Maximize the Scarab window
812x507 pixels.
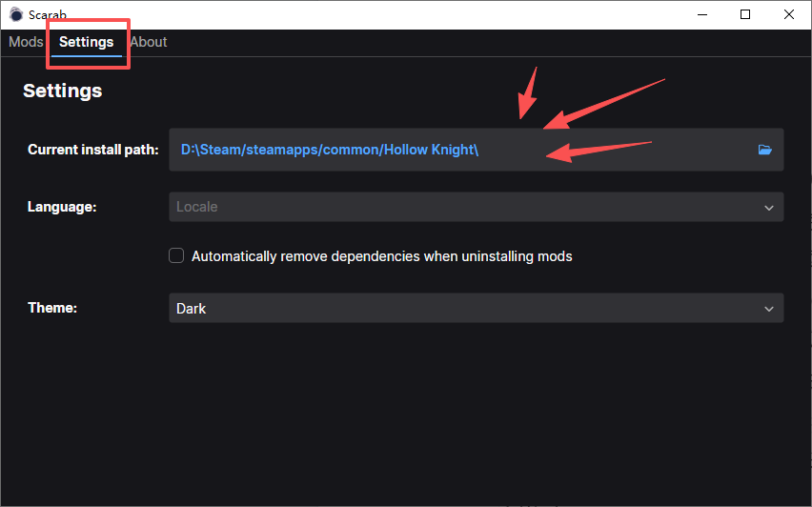coord(745,14)
